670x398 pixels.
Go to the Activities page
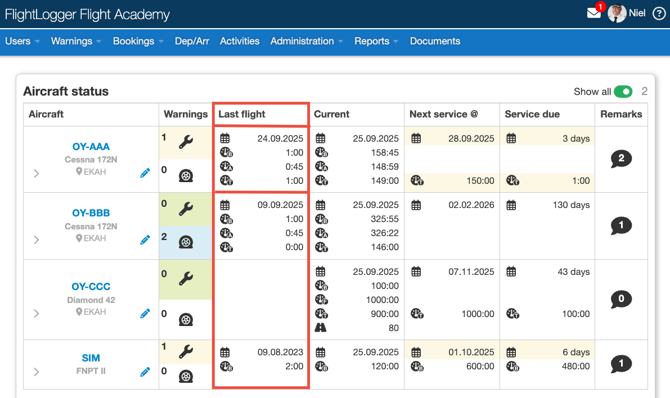click(240, 41)
